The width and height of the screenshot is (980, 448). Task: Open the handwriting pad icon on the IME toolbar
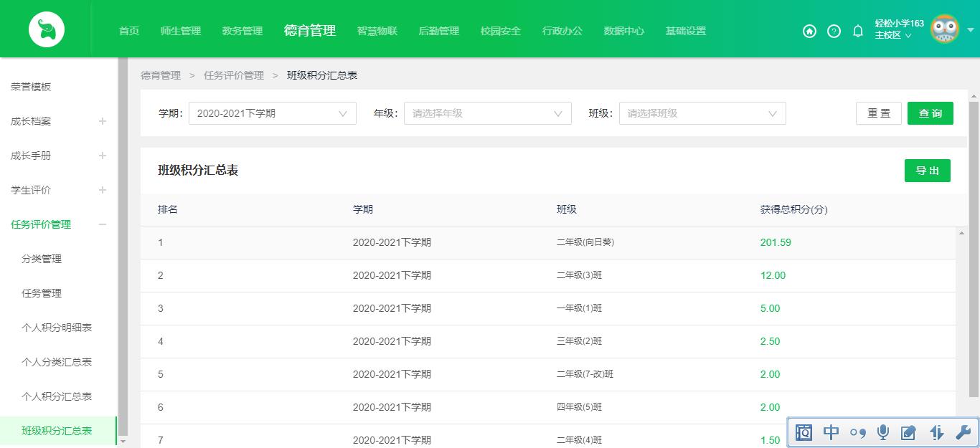coord(909,432)
